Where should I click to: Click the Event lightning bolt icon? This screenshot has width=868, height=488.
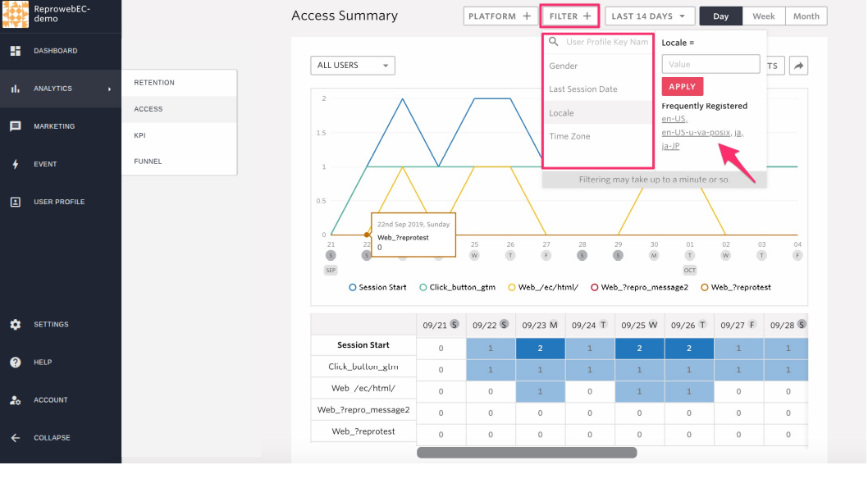(x=16, y=164)
